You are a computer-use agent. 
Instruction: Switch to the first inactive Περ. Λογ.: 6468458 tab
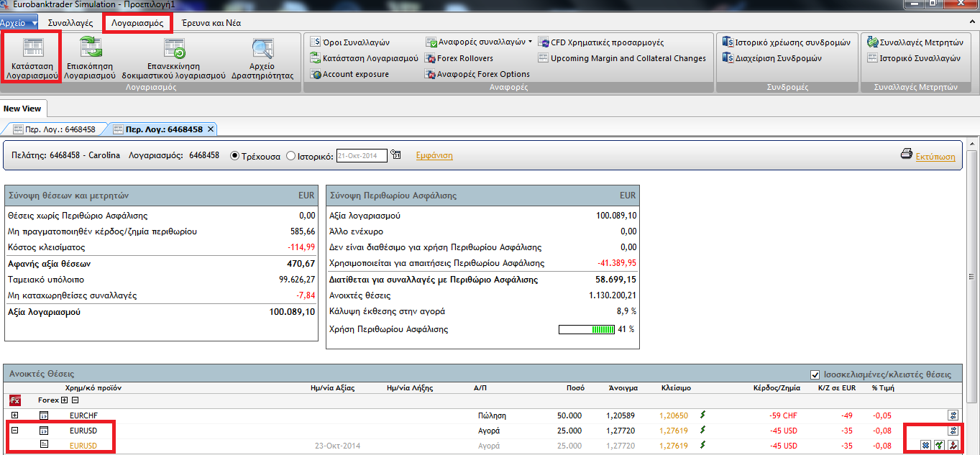pyautogui.click(x=55, y=129)
